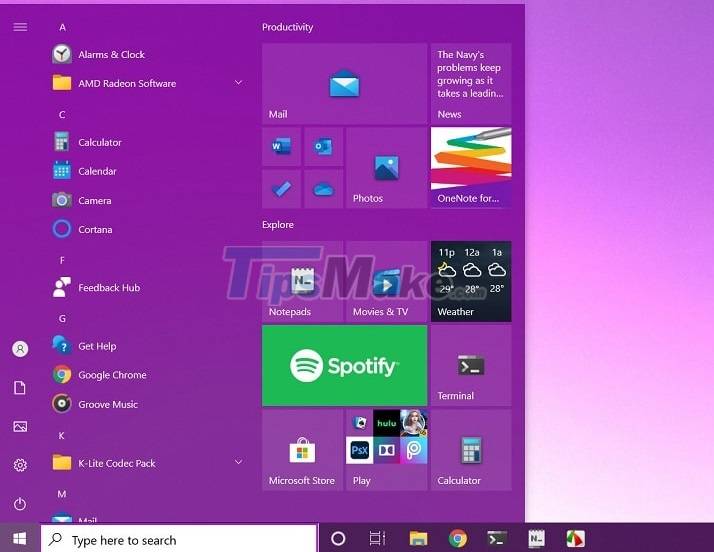Click the Power button in Start
714x552 pixels.
click(x=20, y=504)
